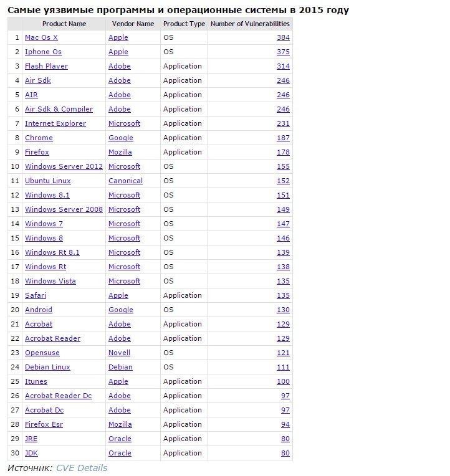Open the Windows 8.1 product link
The image size is (450, 476).
click(x=47, y=195)
